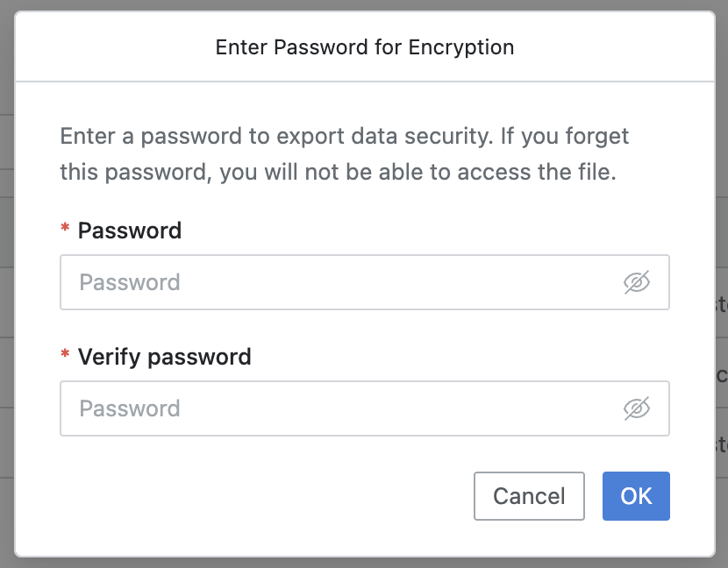The height and width of the screenshot is (568, 728).
Task: Click the placeholder text in the Password box
Action: [x=130, y=282]
